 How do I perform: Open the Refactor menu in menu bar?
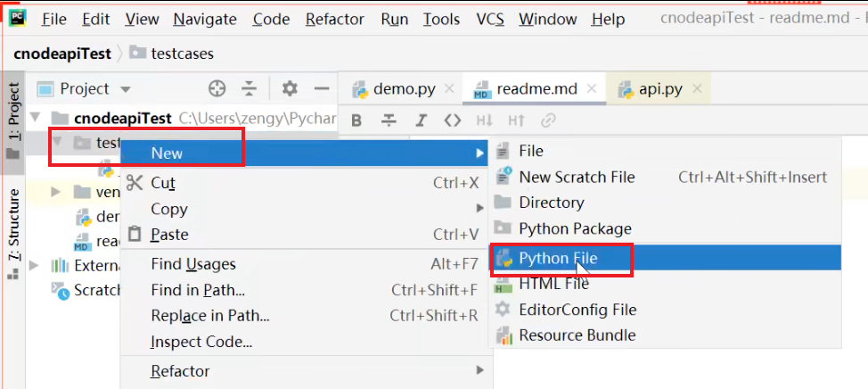click(335, 20)
